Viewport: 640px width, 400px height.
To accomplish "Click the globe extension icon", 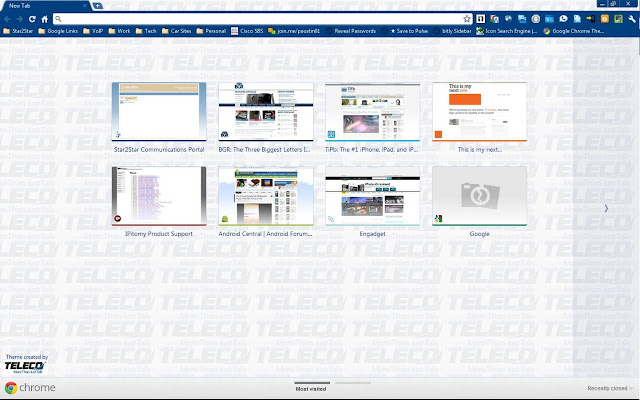I will 508,19.
